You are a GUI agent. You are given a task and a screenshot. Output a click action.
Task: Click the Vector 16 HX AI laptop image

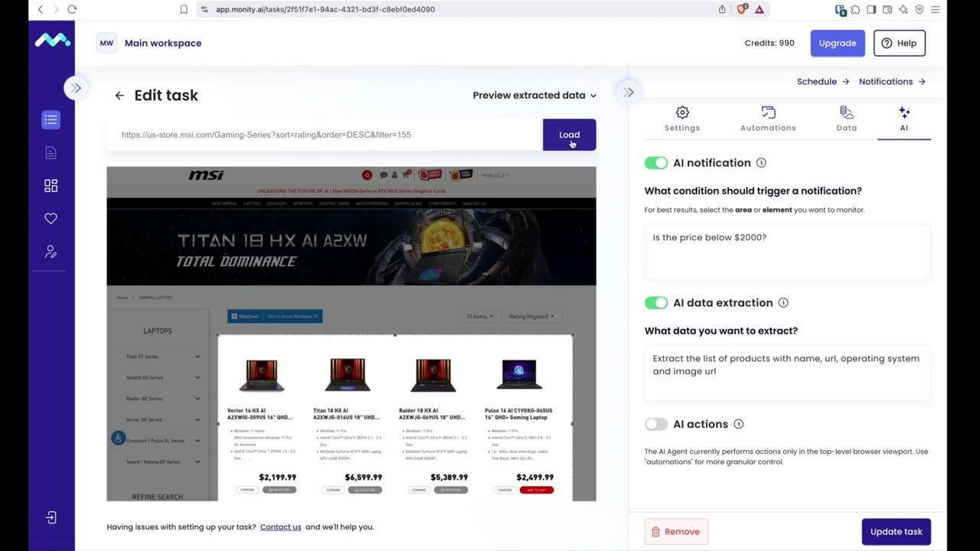[x=261, y=375]
